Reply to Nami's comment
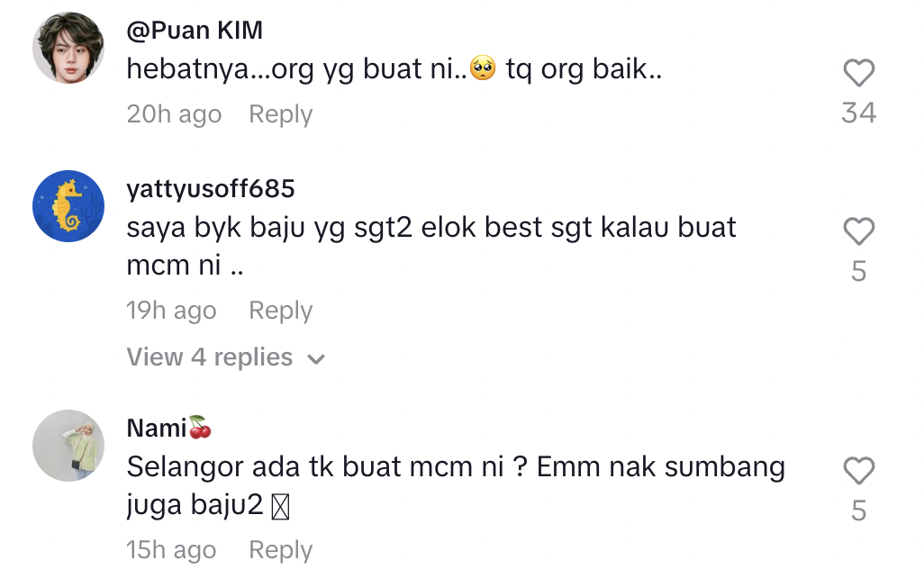This screenshot has width=924, height=569. [x=280, y=550]
